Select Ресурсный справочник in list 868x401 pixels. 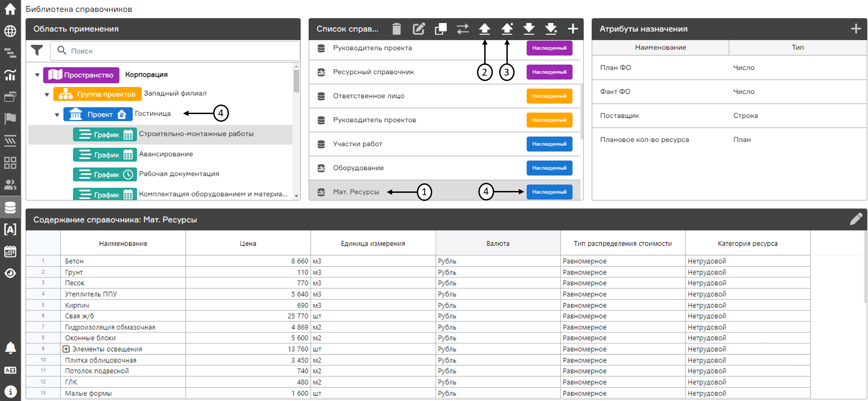tap(373, 72)
